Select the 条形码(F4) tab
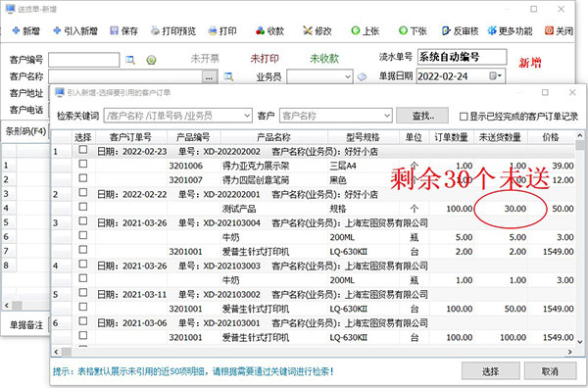 [25, 131]
